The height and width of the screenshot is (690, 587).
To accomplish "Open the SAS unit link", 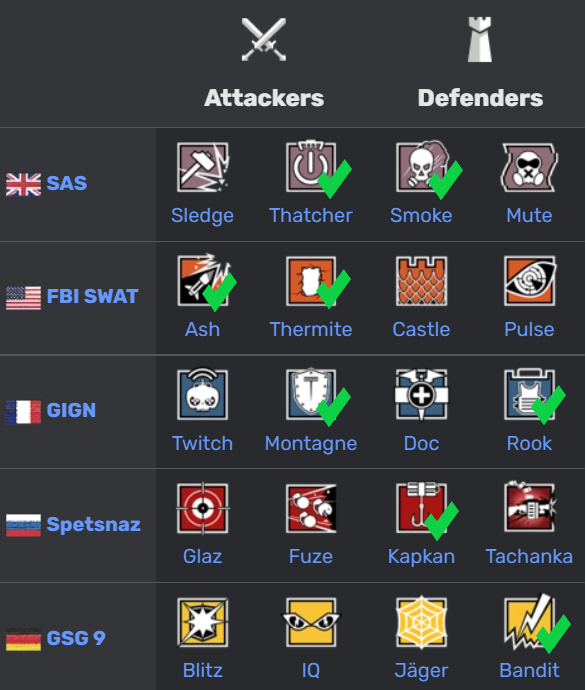I will tap(67, 183).
